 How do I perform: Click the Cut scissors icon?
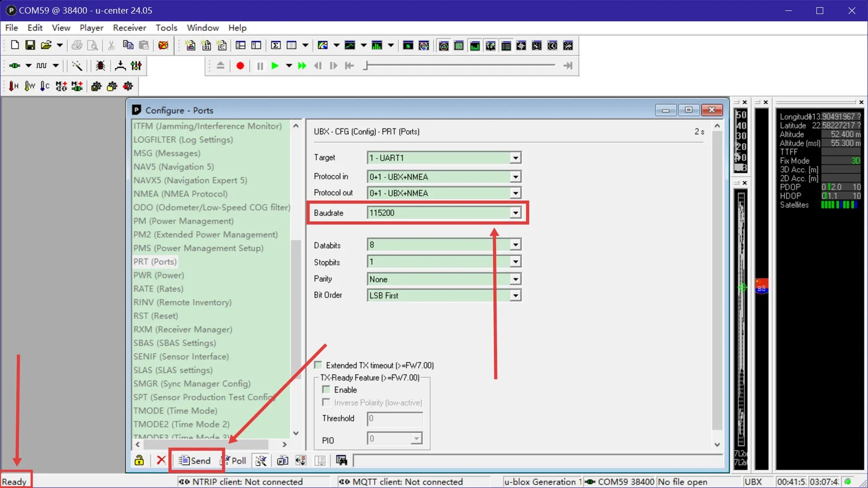coord(111,46)
